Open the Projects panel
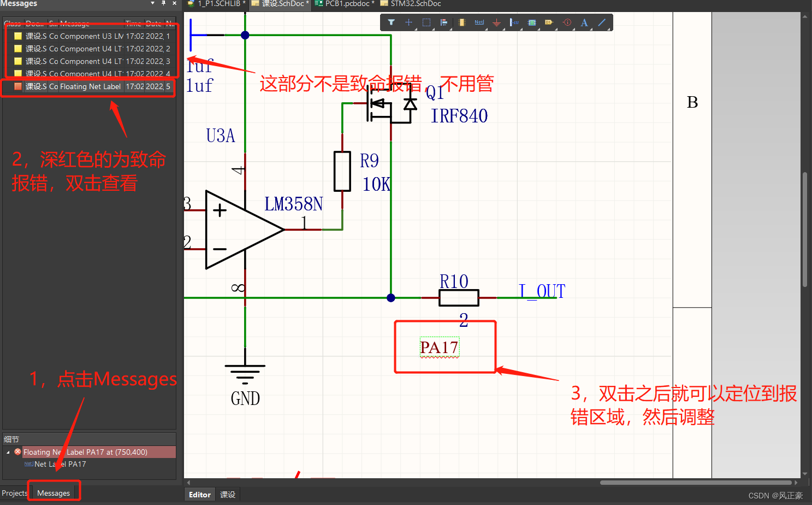The height and width of the screenshot is (505, 812). coord(14,493)
